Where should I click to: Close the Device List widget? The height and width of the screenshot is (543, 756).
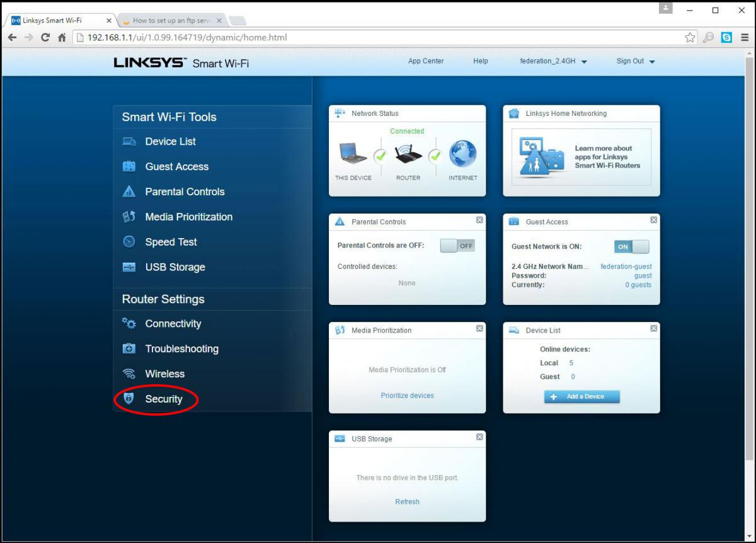[653, 328]
